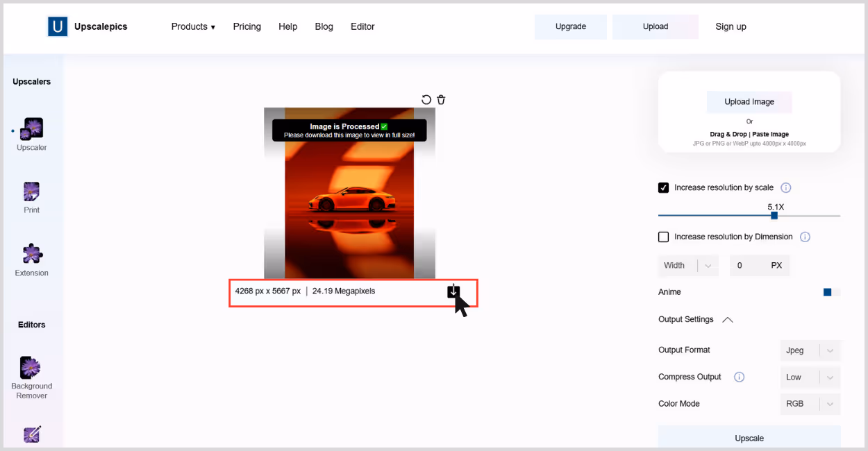Click the 5.1X scale slider handle

[x=774, y=216]
